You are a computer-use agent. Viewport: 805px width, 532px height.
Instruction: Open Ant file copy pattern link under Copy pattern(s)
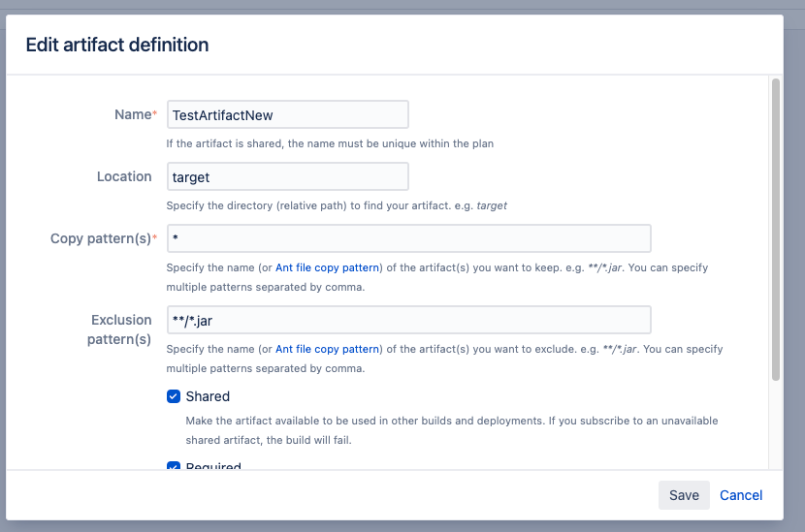(326, 267)
